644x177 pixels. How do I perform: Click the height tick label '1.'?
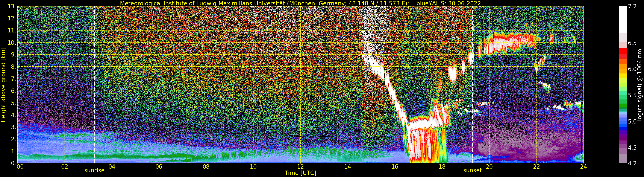pyautogui.click(x=14, y=151)
